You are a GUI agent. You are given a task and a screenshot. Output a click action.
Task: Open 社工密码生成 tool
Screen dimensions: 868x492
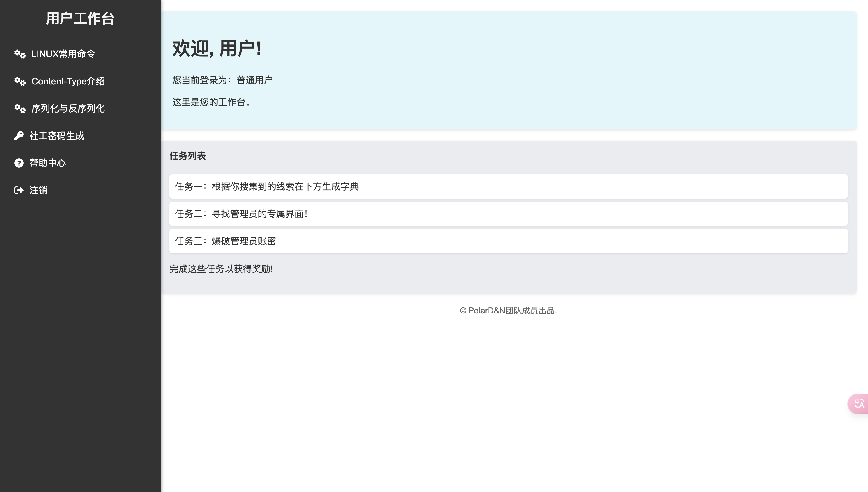click(57, 136)
